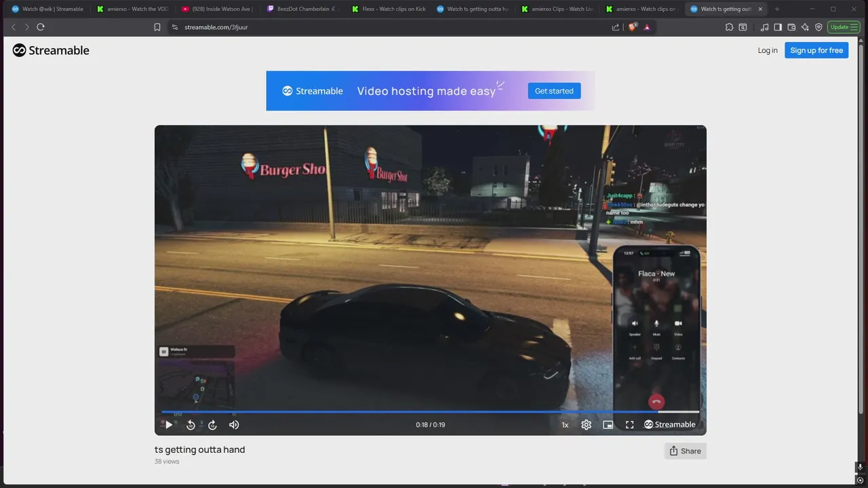Reload the current page
Image resolution: width=868 pixels, height=488 pixels.
pyautogui.click(x=41, y=27)
